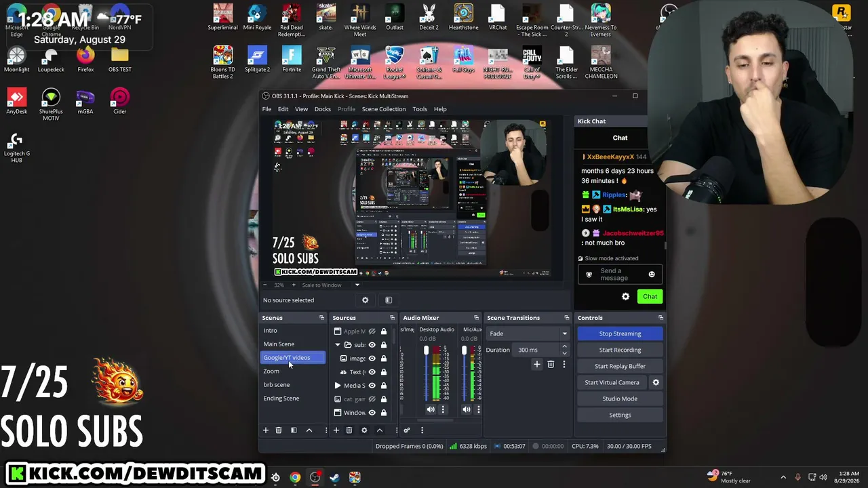Screen dimensions: 868x488
Task: Increase the transition duration with the stepper
Action: click(x=564, y=346)
